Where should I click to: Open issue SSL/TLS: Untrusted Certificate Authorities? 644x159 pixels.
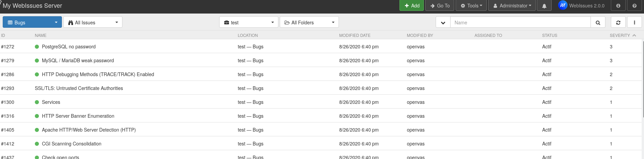(79, 88)
